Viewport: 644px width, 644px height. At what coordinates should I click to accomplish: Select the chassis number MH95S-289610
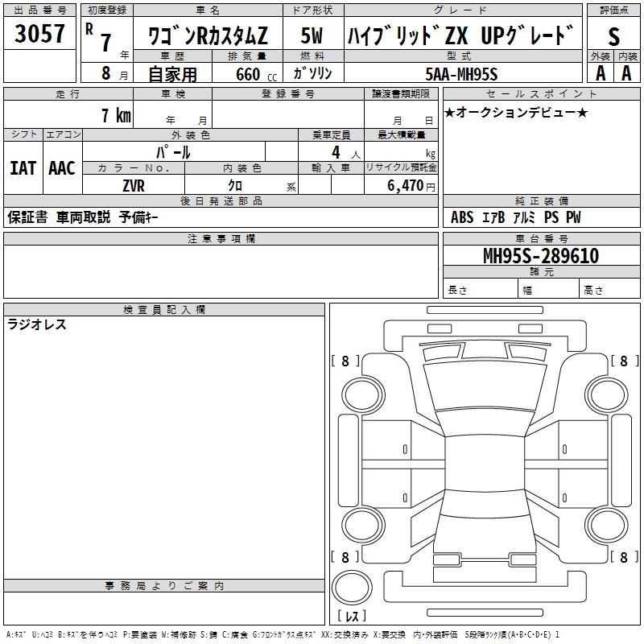[540, 256]
